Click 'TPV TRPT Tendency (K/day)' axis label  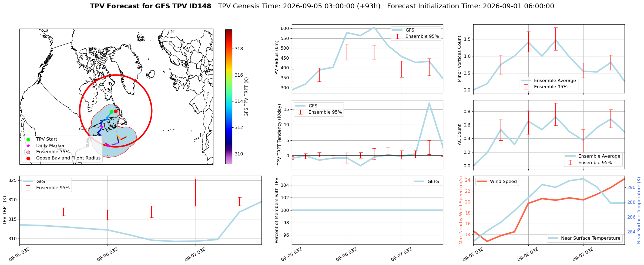pos(279,135)
